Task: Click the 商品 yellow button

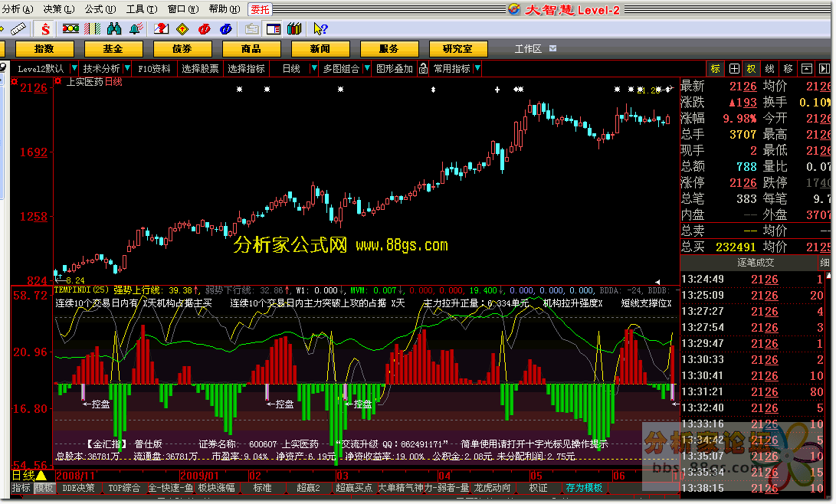Action: pos(251,48)
